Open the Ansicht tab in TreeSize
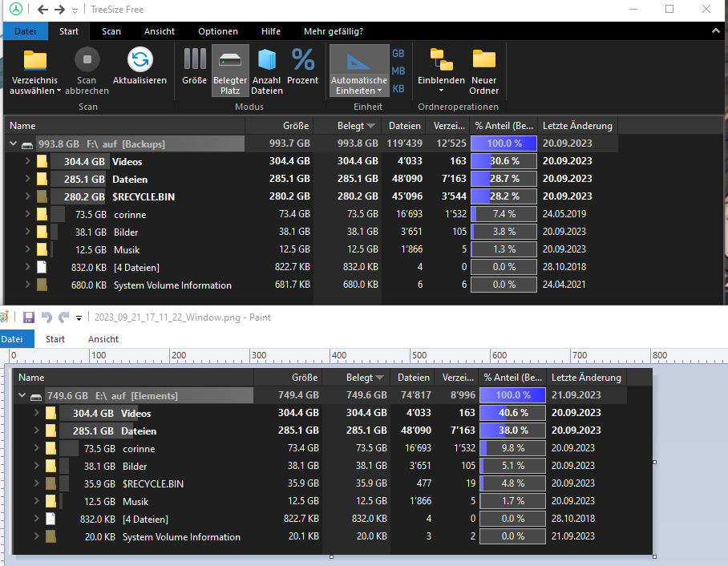The width and height of the screenshot is (728, 566). [x=160, y=31]
